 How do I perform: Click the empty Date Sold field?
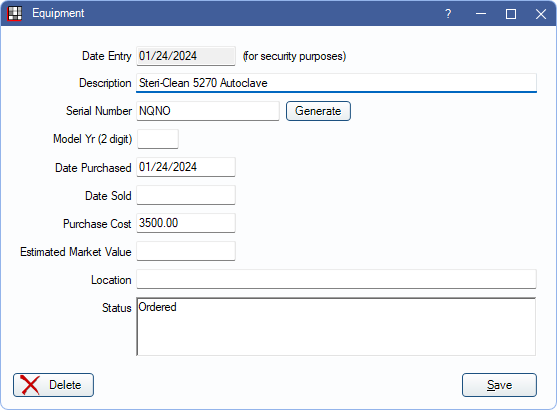click(x=186, y=195)
